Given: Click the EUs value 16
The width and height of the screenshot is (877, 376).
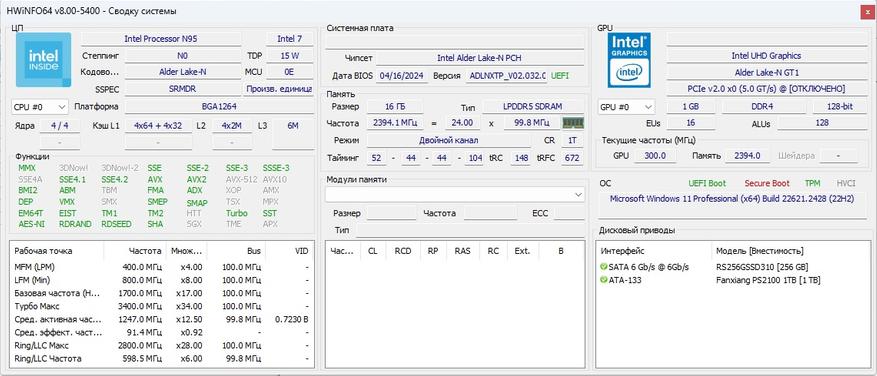Looking at the screenshot, I should [691, 123].
